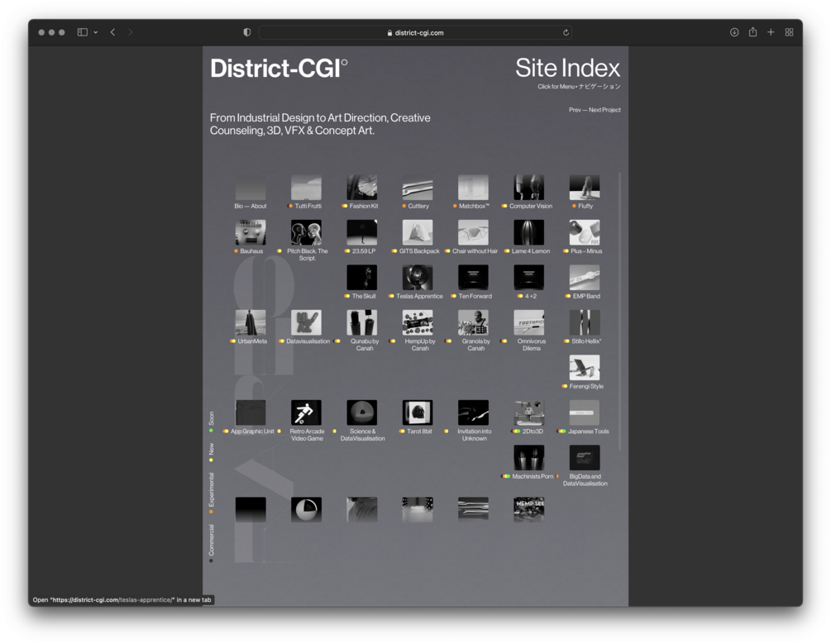Open the UrbanMeta project thumbnail
831x644 pixels.
click(x=251, y=322)
